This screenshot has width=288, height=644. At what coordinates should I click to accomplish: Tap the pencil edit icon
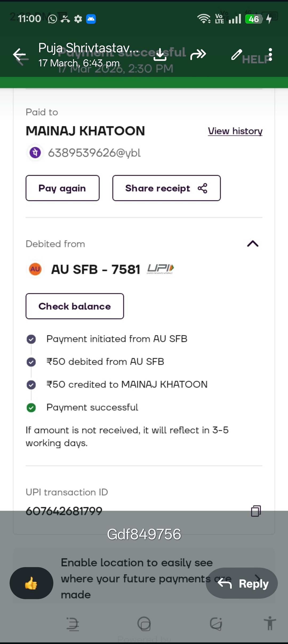(237, 54)
